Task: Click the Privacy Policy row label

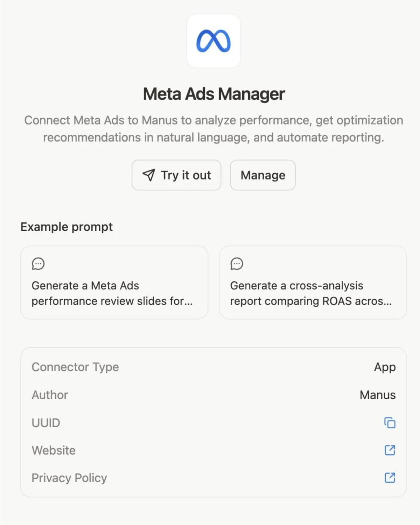Action: point(69,478)
